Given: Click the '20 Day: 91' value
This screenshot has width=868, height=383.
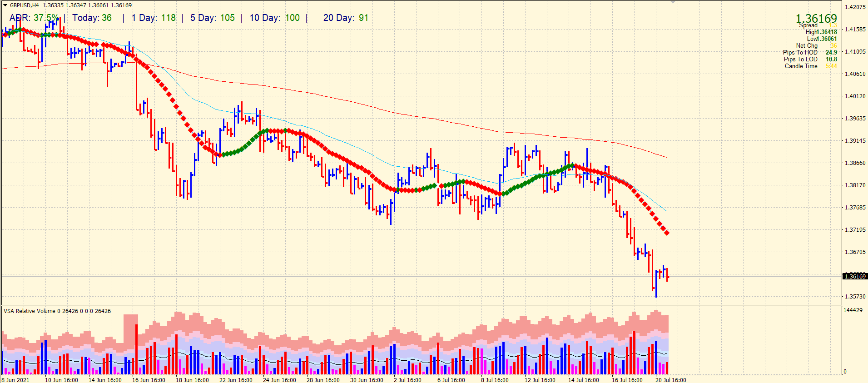Looking at the screenshot, I should [x=346, y=18].
